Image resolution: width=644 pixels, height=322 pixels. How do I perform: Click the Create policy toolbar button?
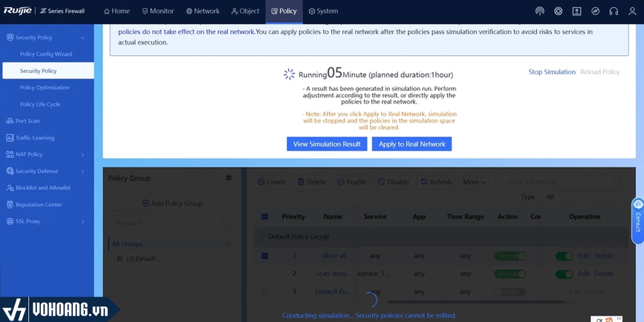pos(272,182)
